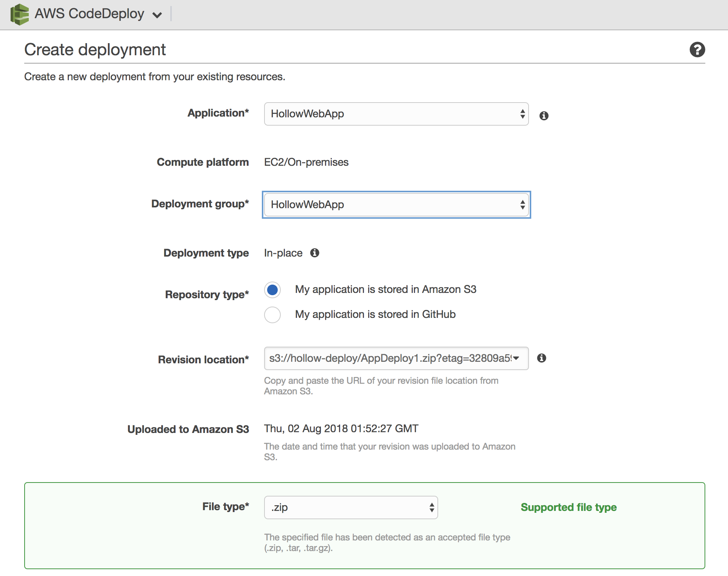Viewport: 728px width, 576px height.
Task: Click the Supported file type status text
Action: click(568, 507)
